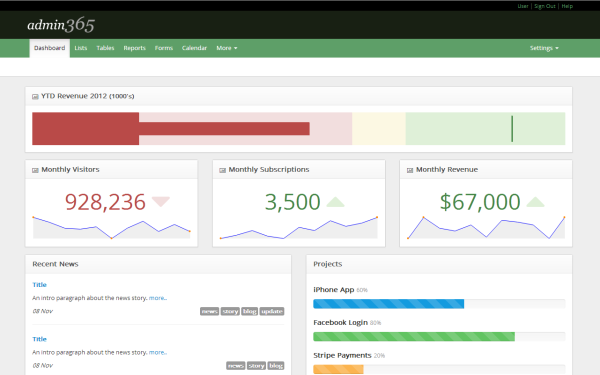Open the More dropdown menu
The height and width of the screenshot is (375, 600).
pos(227,48)
